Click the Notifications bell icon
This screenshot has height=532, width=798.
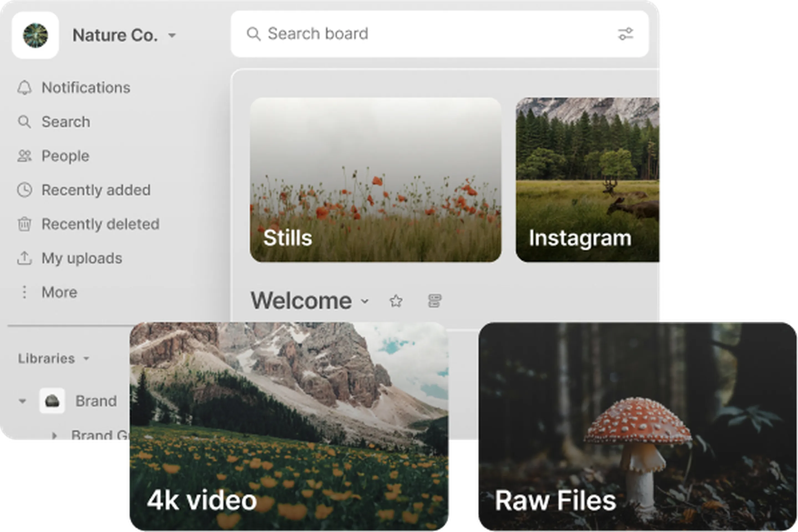(x=24, y=88)
